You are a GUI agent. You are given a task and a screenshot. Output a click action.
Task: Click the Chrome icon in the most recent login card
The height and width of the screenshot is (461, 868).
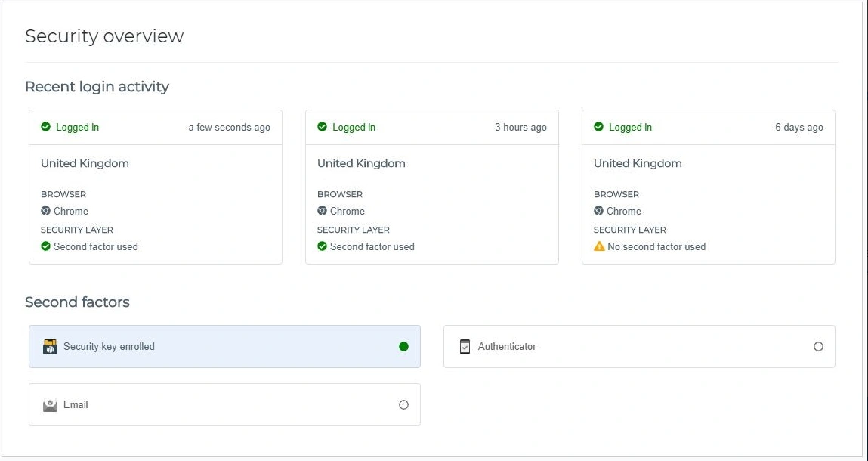tap(46, 211)
